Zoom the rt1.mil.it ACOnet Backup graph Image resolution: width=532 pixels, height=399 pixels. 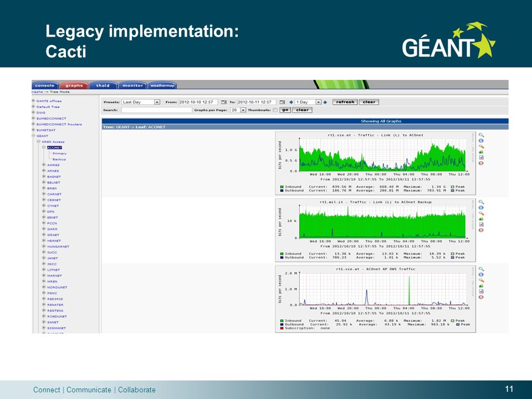pyautogui.click(x=481, y=202)
